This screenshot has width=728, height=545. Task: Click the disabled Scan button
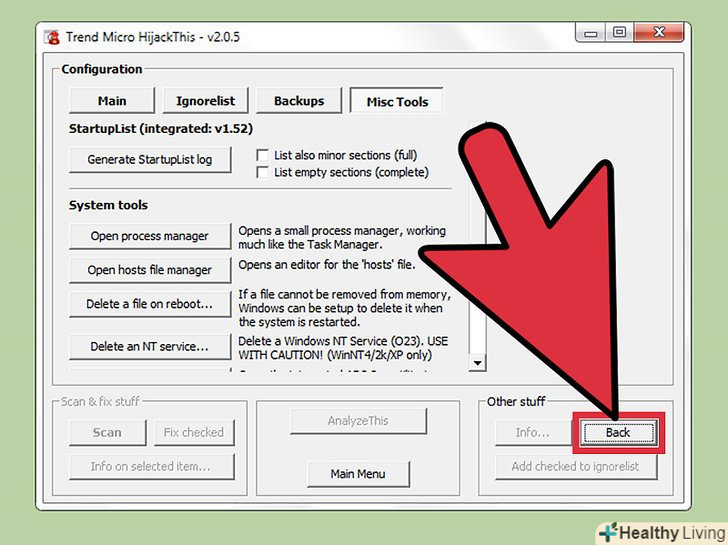click(x=107, y=433)
